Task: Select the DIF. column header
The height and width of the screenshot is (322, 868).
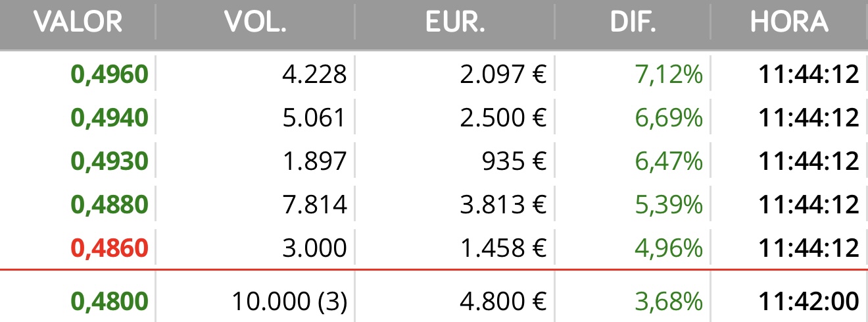Action: click(633, 22)
